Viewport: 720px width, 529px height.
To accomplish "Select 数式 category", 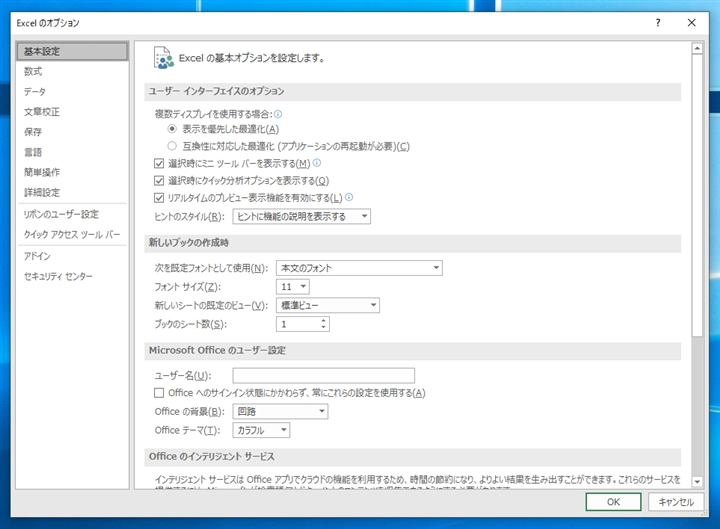I will click(x=72, y=71).
